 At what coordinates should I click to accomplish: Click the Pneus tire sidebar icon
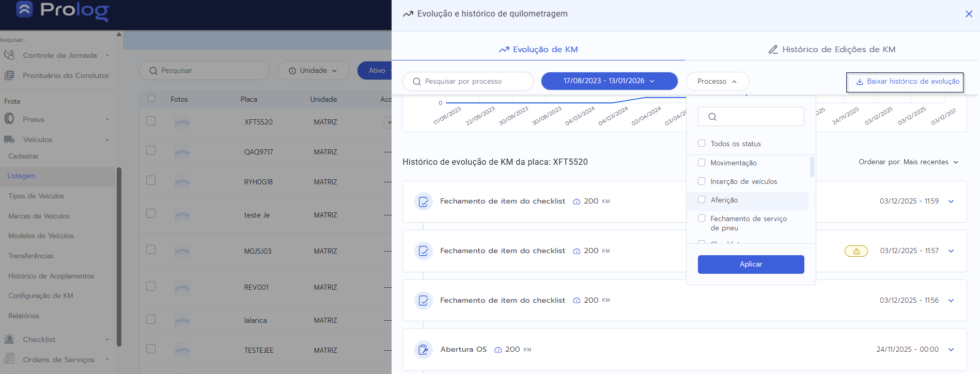pos(9,119)
